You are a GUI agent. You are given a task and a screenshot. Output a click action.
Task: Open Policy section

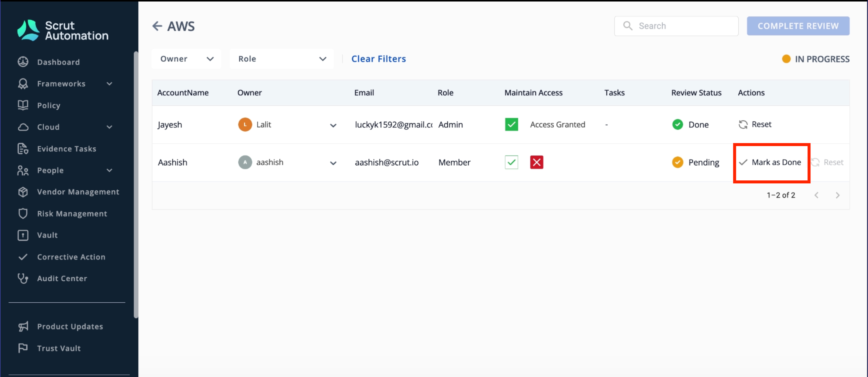pyautogui.click(x=49, y=105)
